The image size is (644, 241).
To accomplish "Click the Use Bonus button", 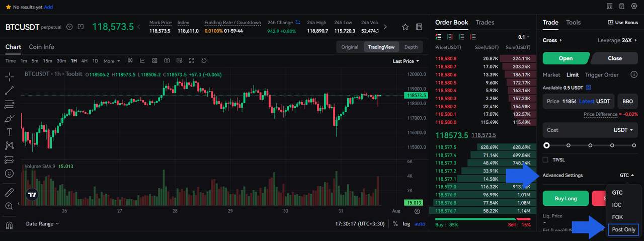I will tap(622, 22).
